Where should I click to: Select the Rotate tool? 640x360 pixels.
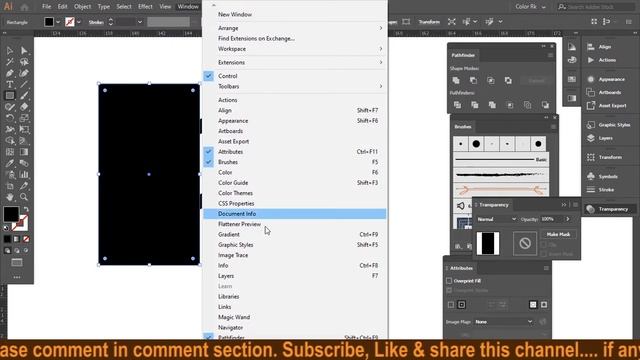point(10,118)
